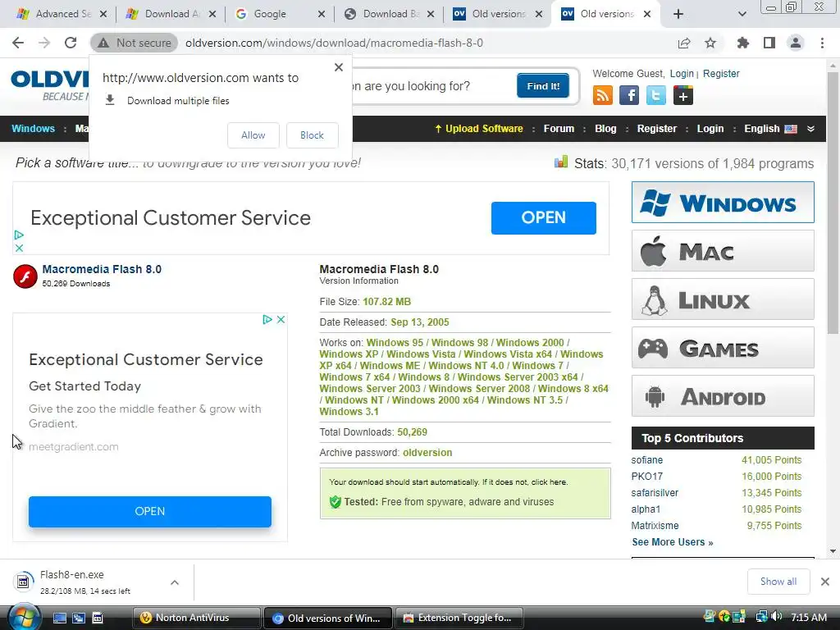Screen dimensions: 840x630
Task: Select the Linux platform button
Action: click(723, 299)
